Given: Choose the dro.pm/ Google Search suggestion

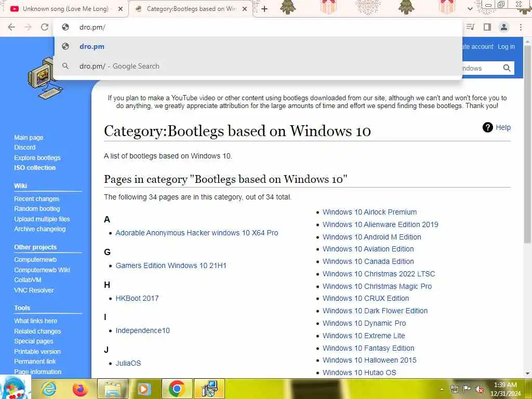Looking at the screenshot, I should 258,66.
